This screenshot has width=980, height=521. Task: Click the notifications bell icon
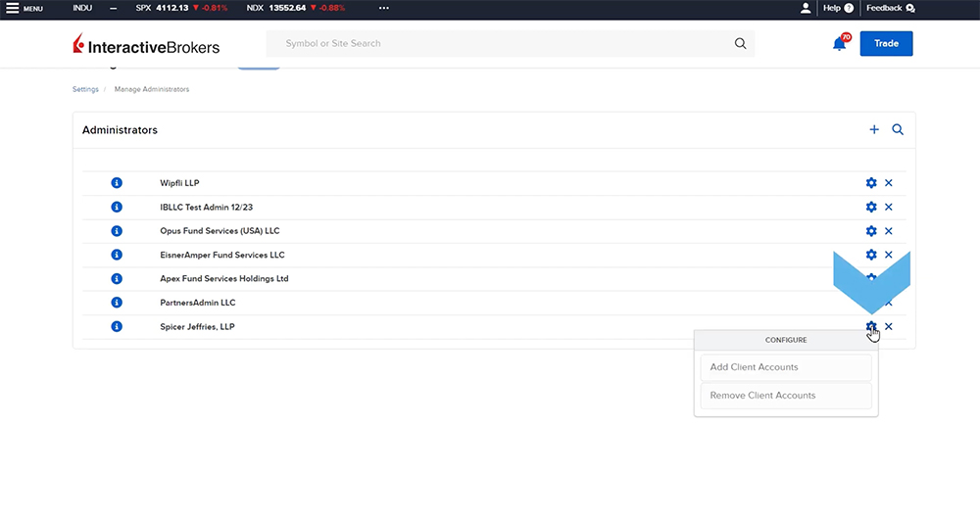(x=839, y=44)
